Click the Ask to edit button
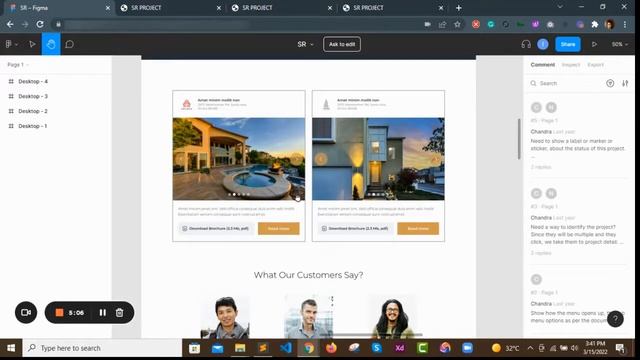Screen dimensions: 640x360 click(342, 44)
